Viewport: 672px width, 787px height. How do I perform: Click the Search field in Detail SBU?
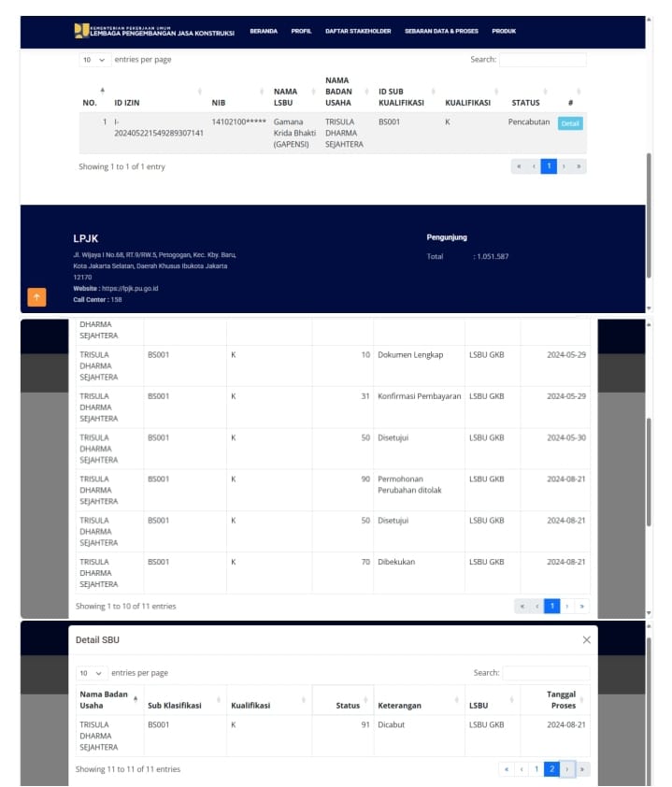coord(546,673)
